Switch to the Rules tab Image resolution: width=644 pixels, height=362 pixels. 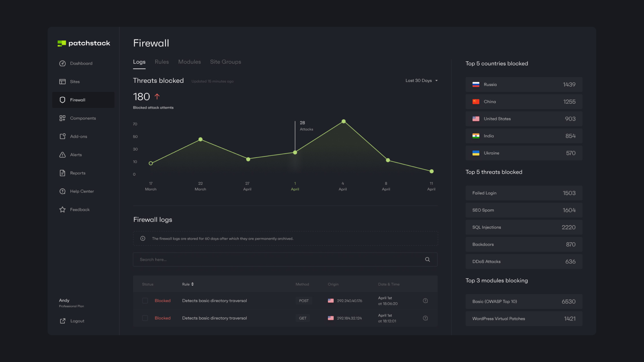point(162,61)
